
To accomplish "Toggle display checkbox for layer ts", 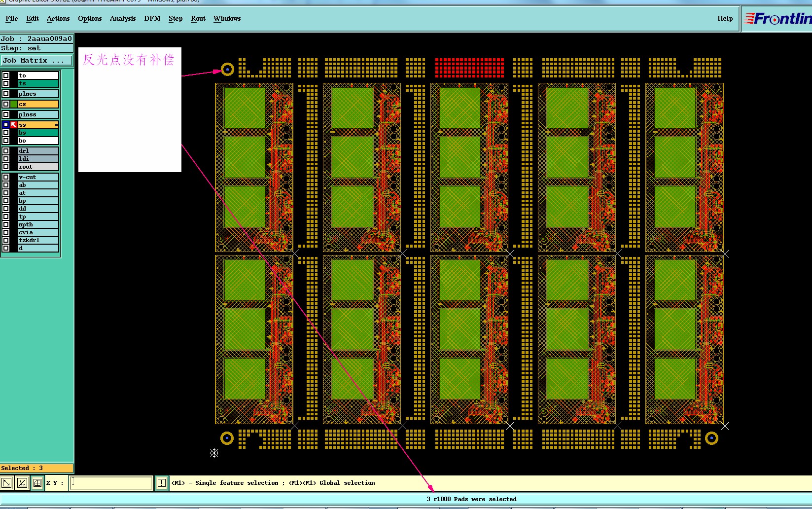I will [6, 83].
